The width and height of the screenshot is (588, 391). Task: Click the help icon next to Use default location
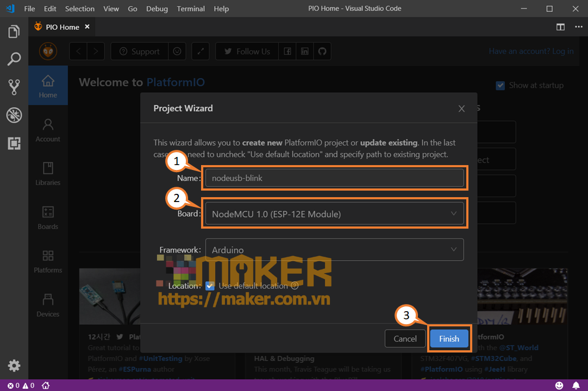[295, 286]
